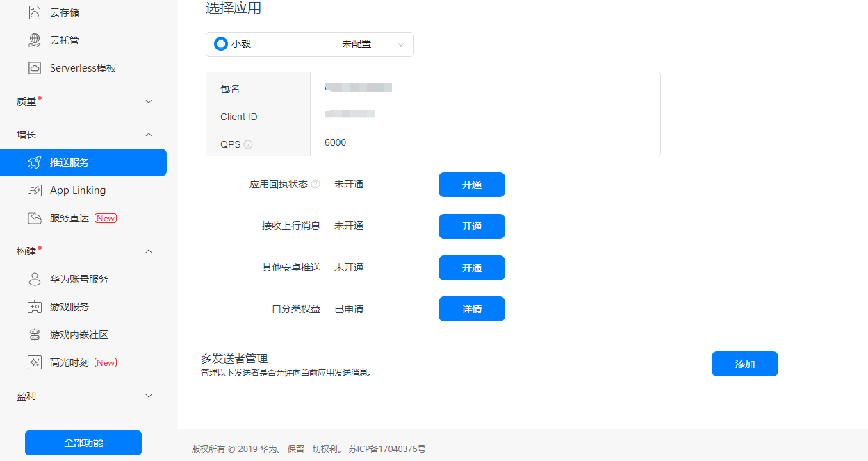The image size is (868, 461).
Task: Click the 自分类权益 label
Action: tap(296, 309)
